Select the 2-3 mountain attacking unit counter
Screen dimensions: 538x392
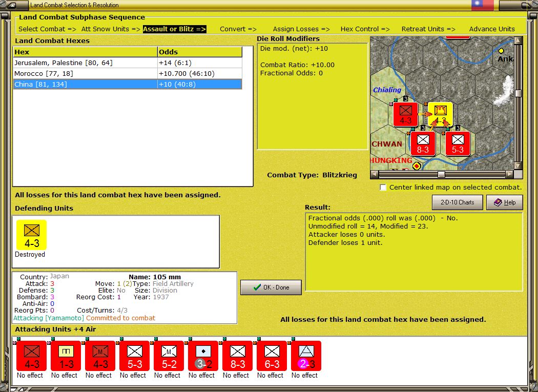pos(306,356)
